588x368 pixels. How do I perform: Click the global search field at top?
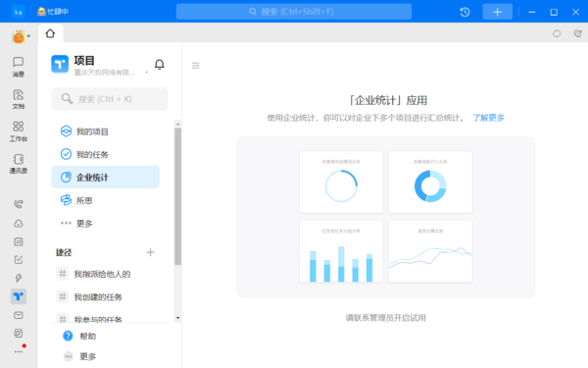click(x=294, y=12)
